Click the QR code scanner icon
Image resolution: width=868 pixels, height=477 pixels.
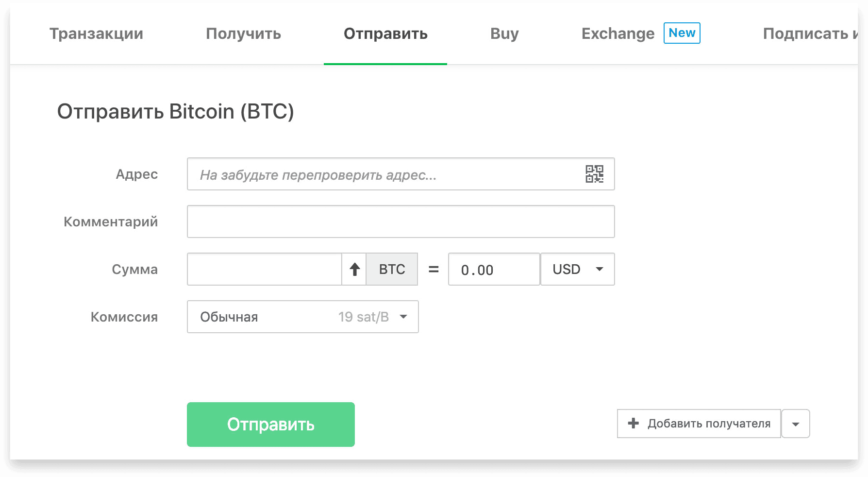click(594, 174)
